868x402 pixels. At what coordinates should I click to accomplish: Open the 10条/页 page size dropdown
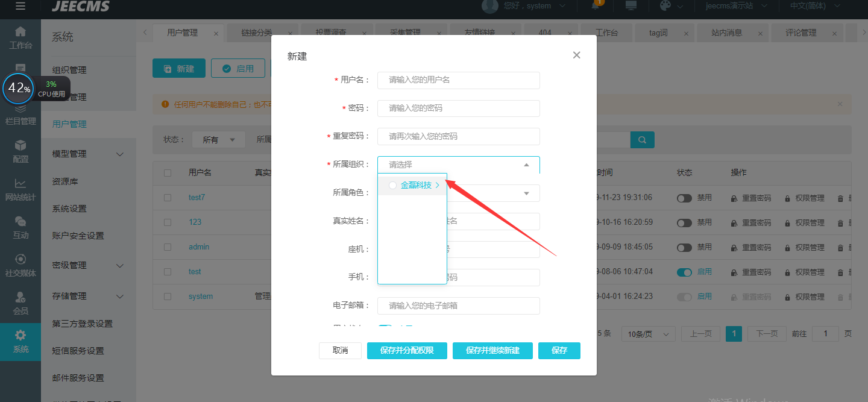tap(649, 334)
